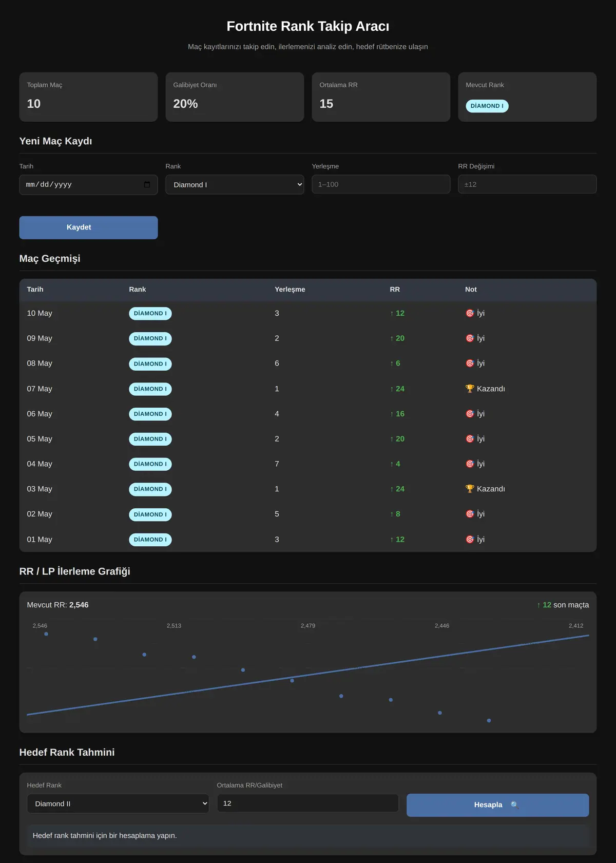Click the target icon in 05 May row
This screenshot has width=616, height=863.
(470, 439)
